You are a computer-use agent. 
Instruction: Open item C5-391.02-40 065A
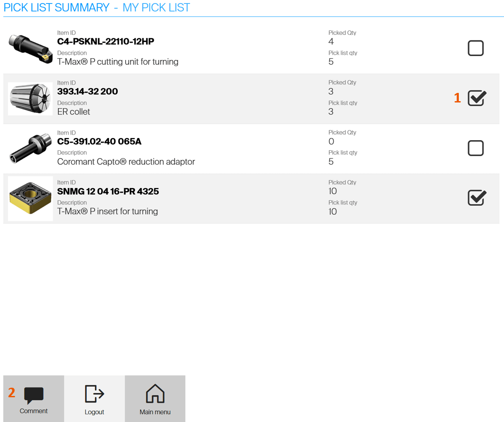pyautogui.click(x=99, y=142)
